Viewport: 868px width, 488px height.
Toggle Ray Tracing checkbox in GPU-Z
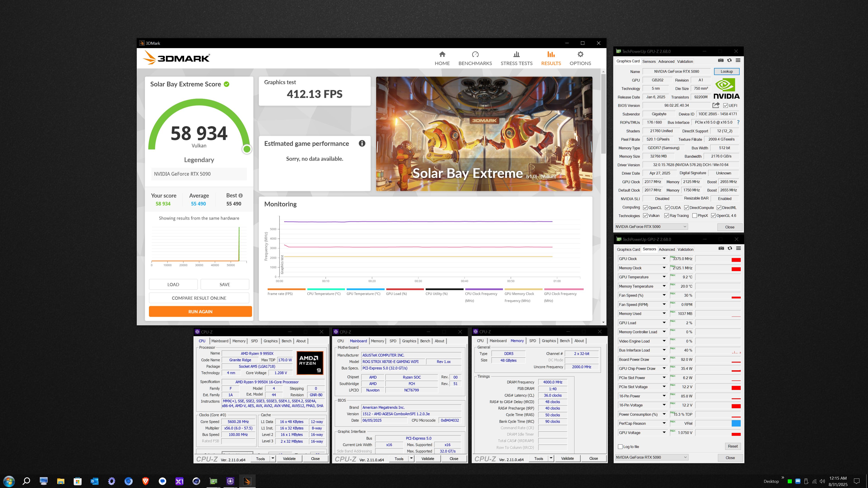667,216
